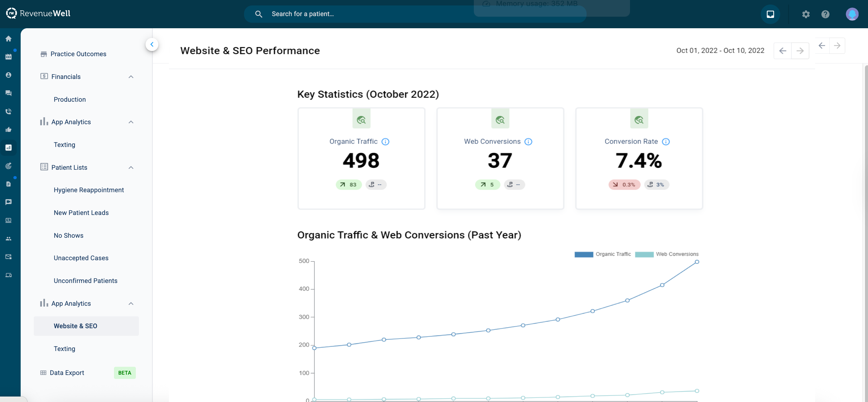Open the settings gear icon
This screenshot has height=402, width=868.
tap(806, 14)
